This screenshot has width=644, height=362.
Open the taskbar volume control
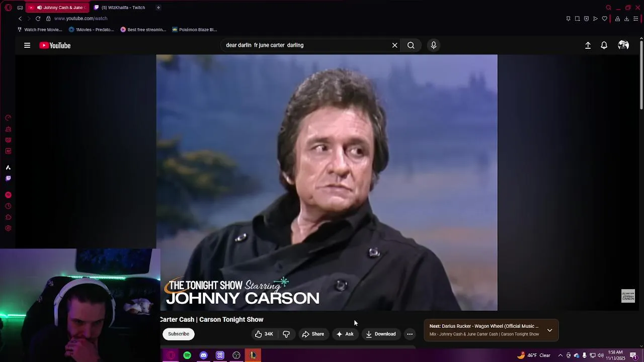600,355
